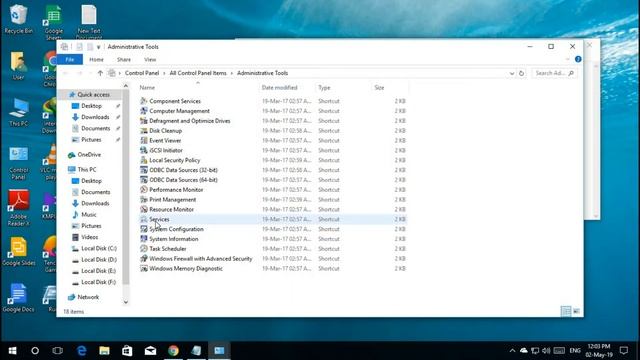The image size is (640, 360).
Task: Select Windows Firewall with Advanced Security icon
Action: pos(144,258)
